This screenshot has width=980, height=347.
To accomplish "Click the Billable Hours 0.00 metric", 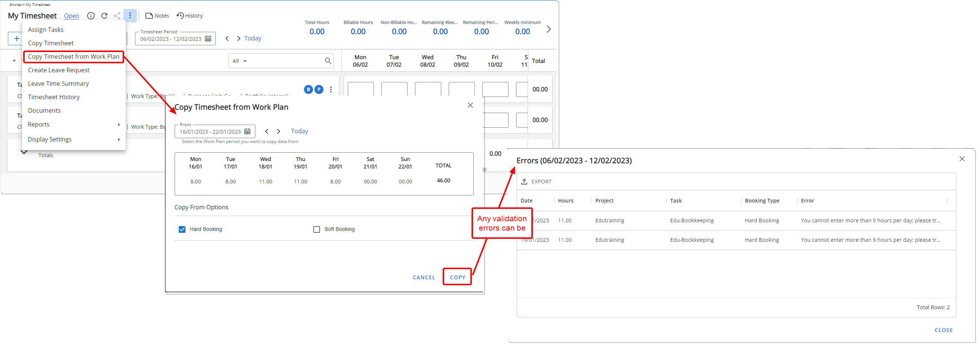I will [358, 31].
